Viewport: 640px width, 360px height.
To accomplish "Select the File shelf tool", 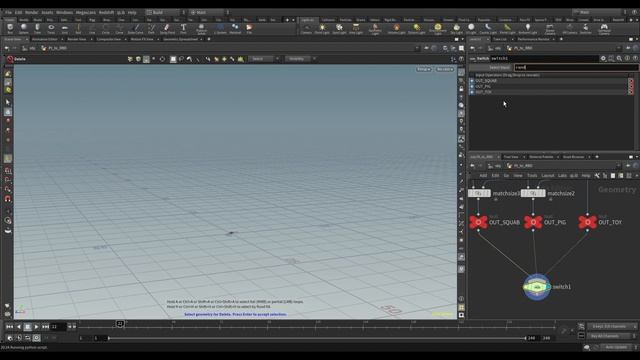I will pos(249,29).
